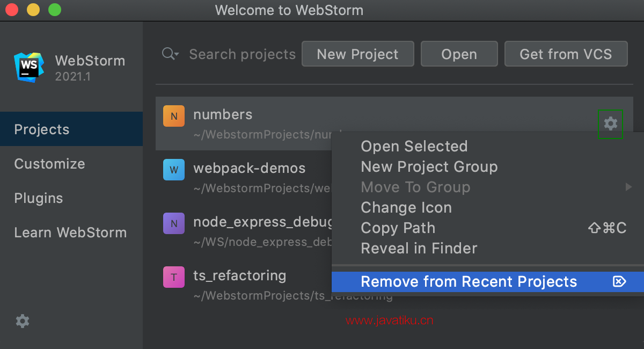Click the WebStorm logo icon

coord(29,67)
